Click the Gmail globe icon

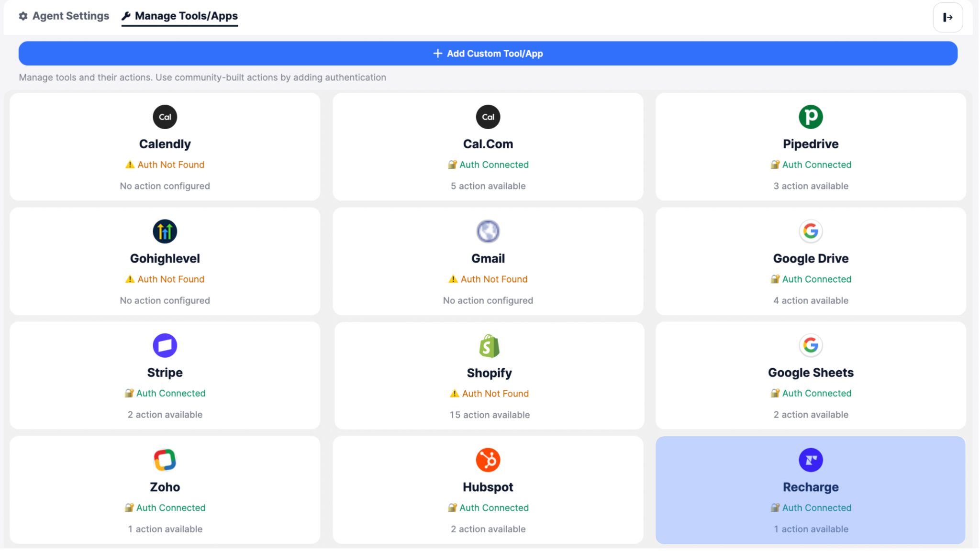coord(488,231)
